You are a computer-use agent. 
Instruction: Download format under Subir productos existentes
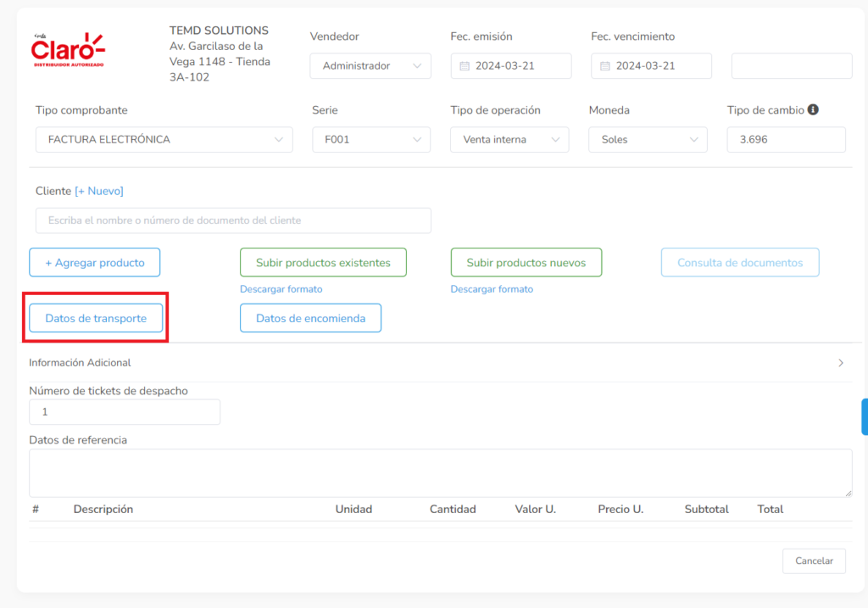click(x=281, y=289)
